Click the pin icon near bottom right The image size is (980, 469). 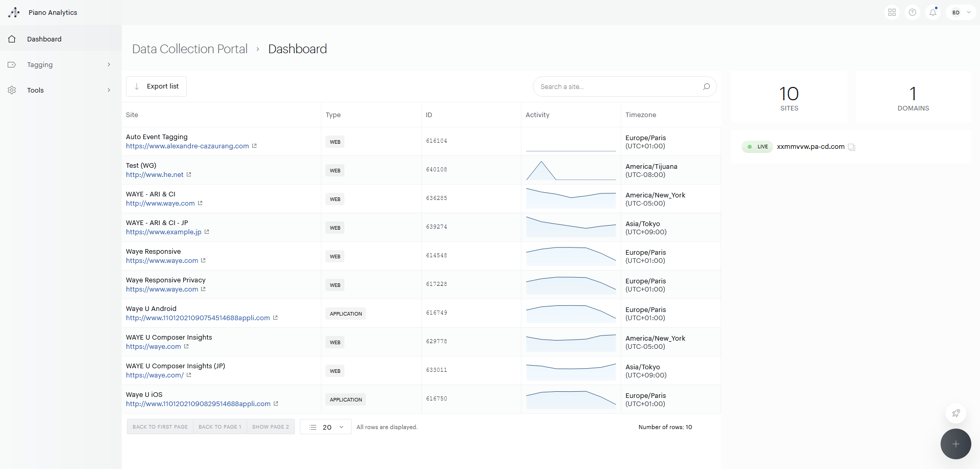click(x=956, y=413)
